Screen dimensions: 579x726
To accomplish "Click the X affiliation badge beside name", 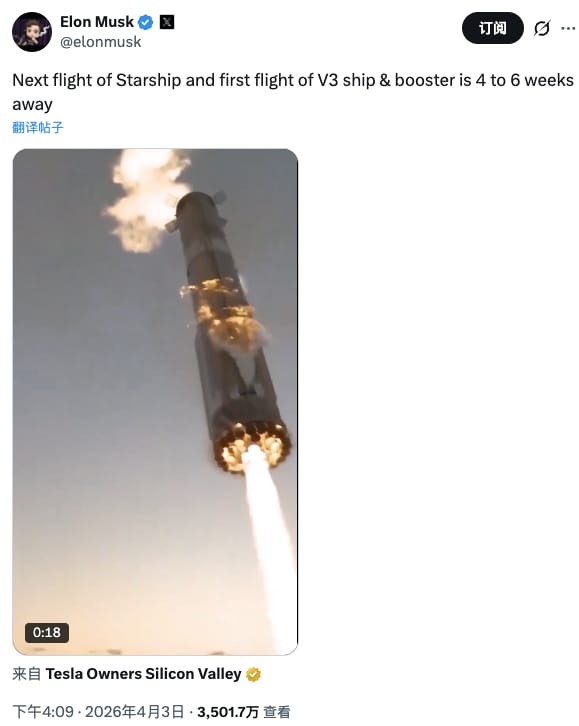I will click(167, 22).
